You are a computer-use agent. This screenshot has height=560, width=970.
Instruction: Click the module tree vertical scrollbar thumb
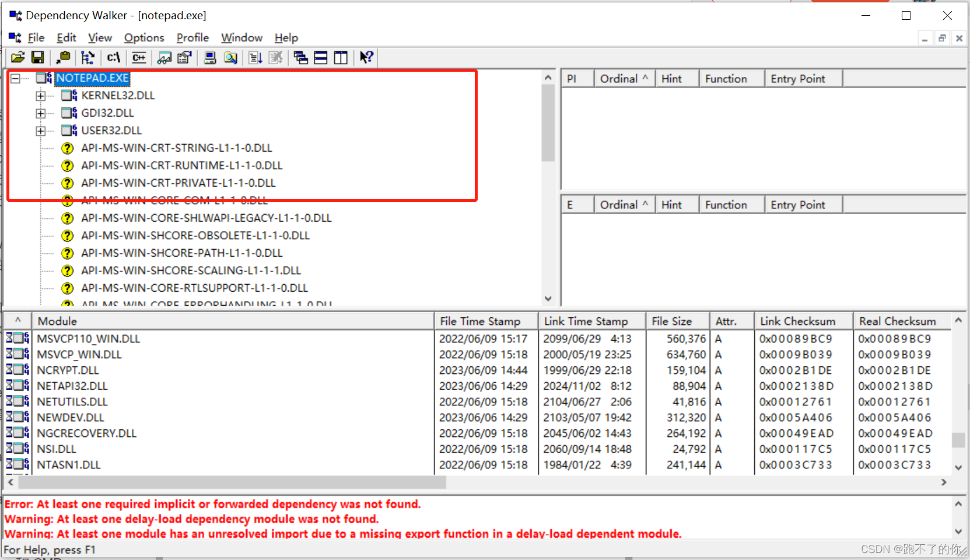click(x=548, y=123)
